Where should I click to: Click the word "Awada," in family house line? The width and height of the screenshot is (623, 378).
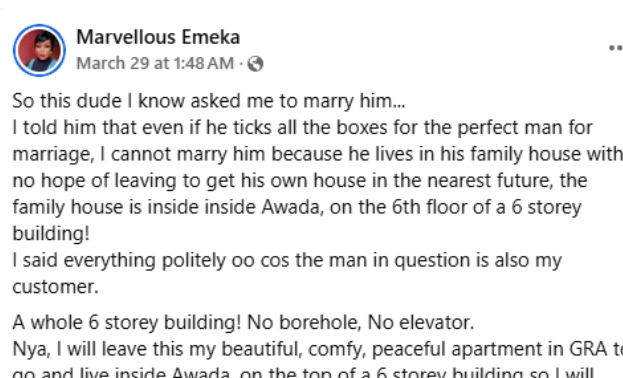[292, 207]
